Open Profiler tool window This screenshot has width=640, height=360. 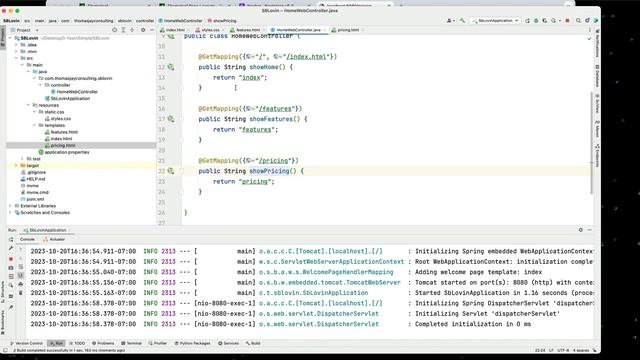[x=158, y=343]
